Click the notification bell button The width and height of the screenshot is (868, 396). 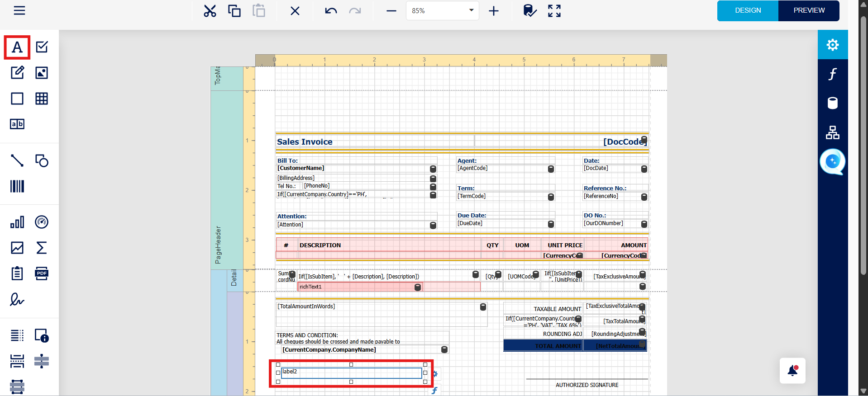point(792,371)
